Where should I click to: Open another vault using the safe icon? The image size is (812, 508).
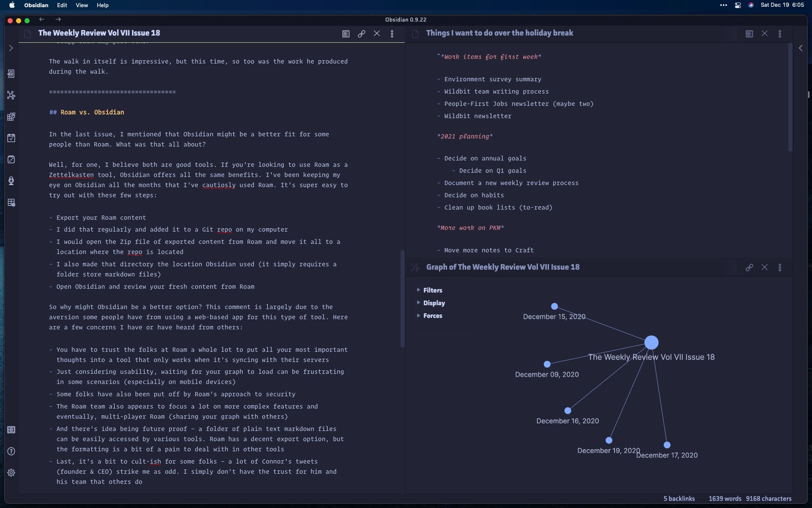[11, 430]
